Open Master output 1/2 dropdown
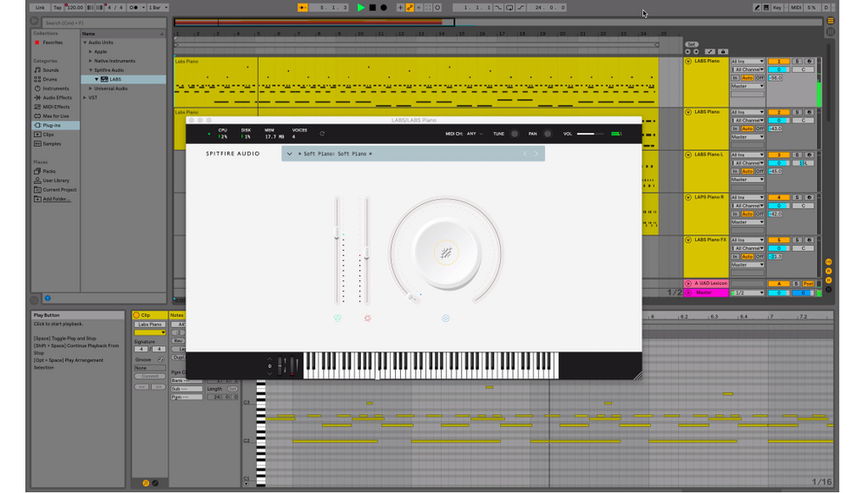Screen dimensions: 868x493 (x=747, y=293)
